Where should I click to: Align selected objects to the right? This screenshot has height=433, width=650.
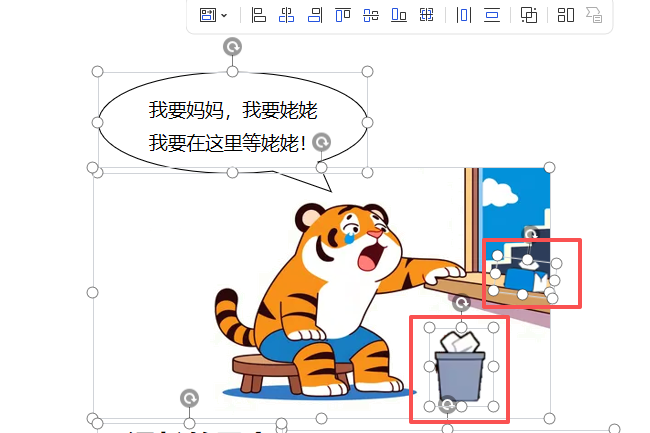click(x=315, y=15)
